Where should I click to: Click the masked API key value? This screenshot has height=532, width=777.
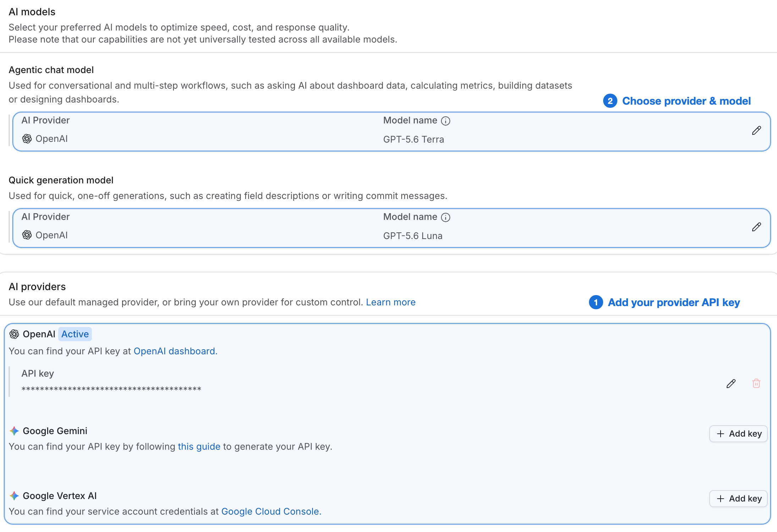(111, 389)
